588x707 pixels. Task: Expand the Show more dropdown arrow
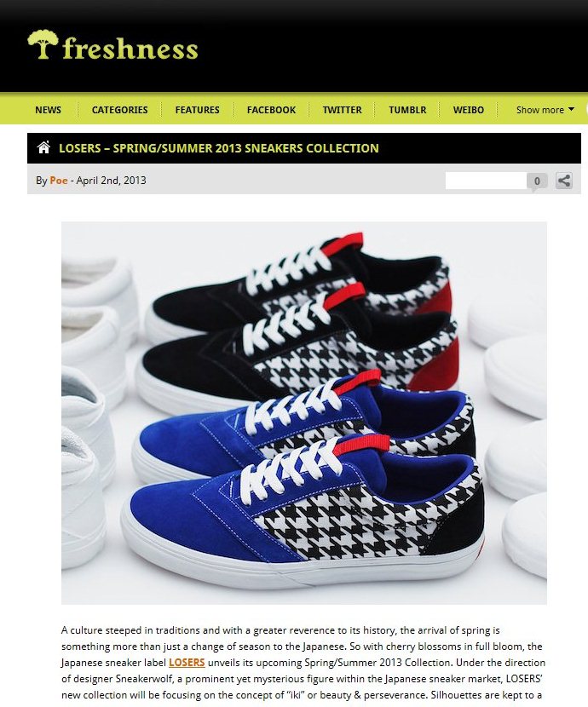[x=571, y=109]
